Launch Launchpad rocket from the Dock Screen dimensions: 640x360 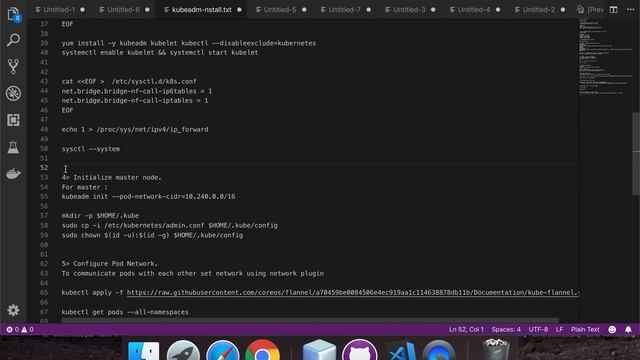point(183,351)
